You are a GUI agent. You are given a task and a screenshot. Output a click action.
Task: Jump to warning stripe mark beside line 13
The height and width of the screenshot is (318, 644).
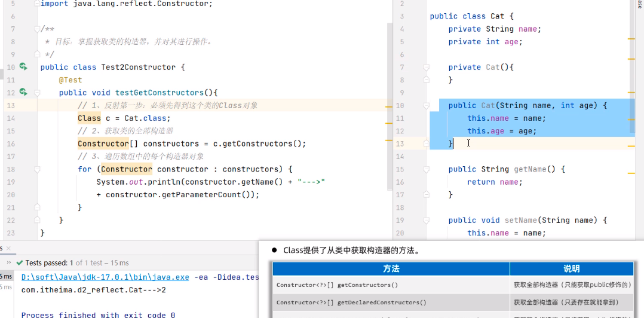click(x=631, y=146)
